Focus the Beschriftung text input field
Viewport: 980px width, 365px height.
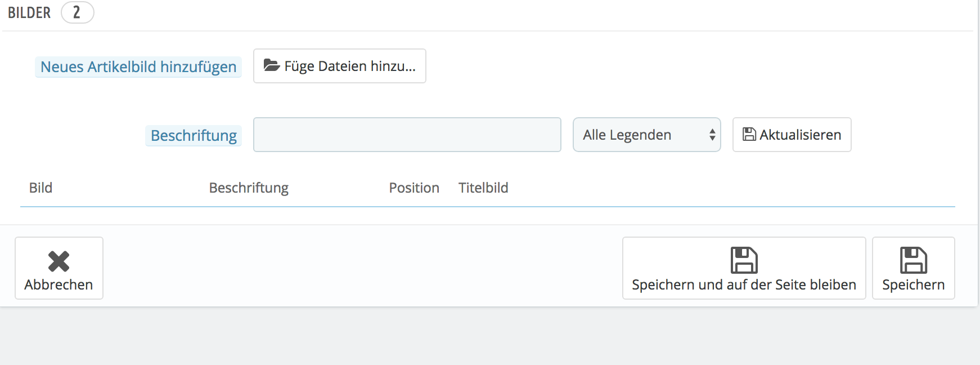tap(407, 135)
